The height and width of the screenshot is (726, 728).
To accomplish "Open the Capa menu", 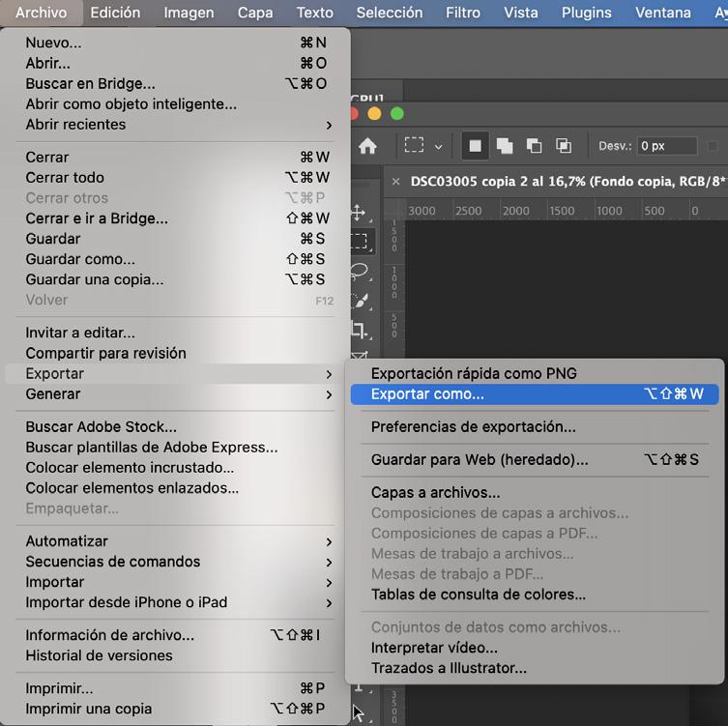I will (x=255, y=13).
